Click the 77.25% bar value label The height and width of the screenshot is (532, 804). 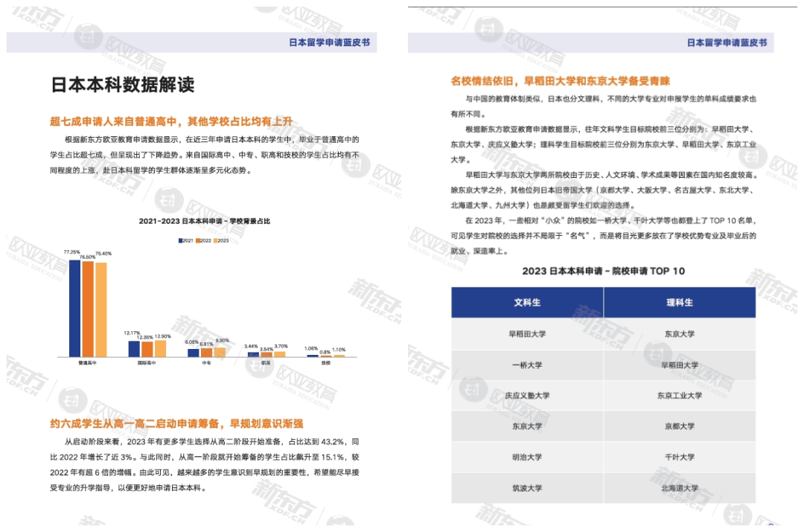[71, 252]
